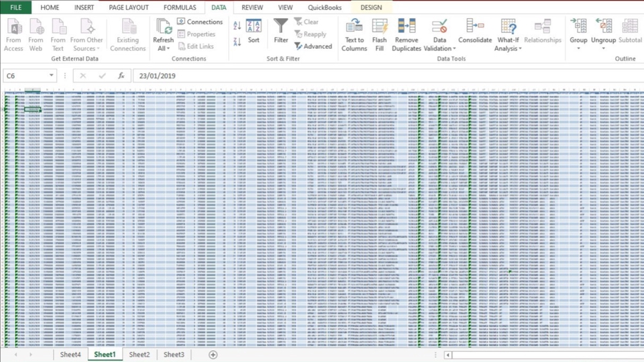Switch to the FORMULAS ribbon tab
The height and width of the screenshot is (362, 644).
[180, 7]
